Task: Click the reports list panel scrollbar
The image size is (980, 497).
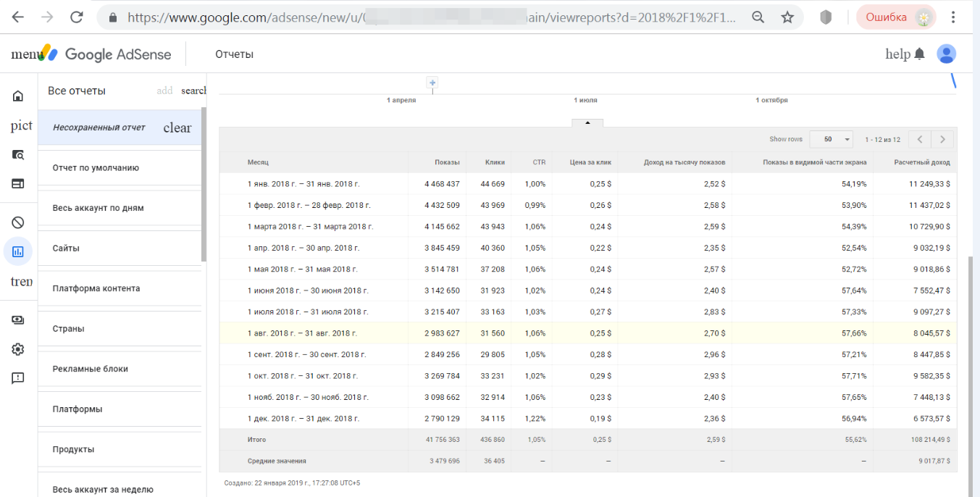Action: (x=204, y=184)
